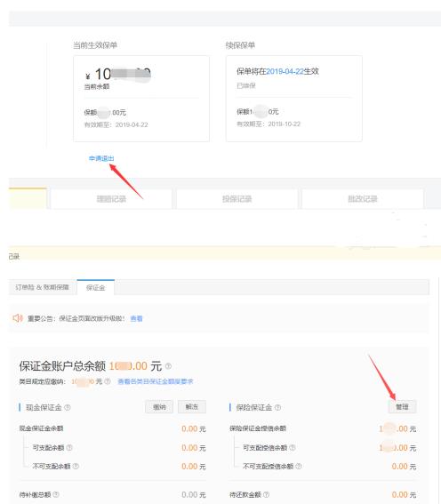Click help icon next to 不可支配授信余额

[x=298, y=466]
